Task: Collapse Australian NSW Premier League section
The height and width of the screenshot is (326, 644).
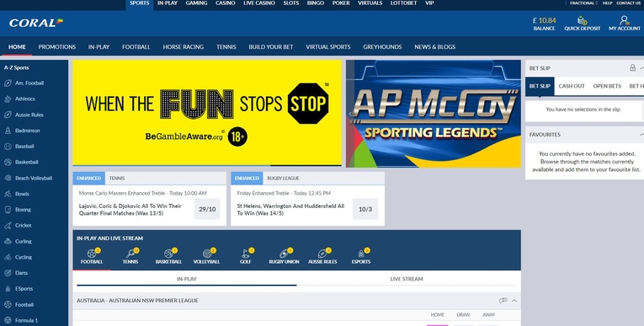Action: pos(514,301)
